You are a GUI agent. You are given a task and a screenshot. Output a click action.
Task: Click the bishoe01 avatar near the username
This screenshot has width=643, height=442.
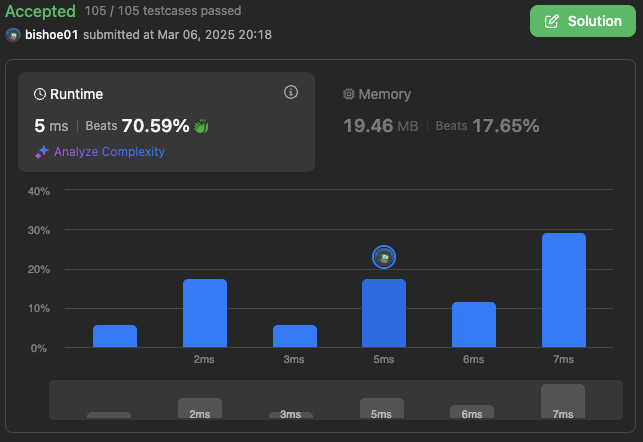(13, 35)
